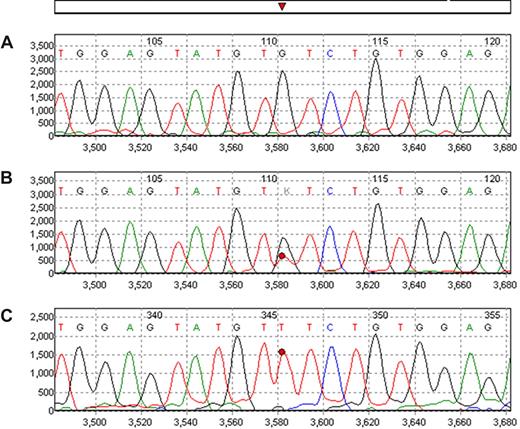Viewport: 520px width, 429px height.
Task: Select the blue C base call in panel B
Action: point(330,191)
